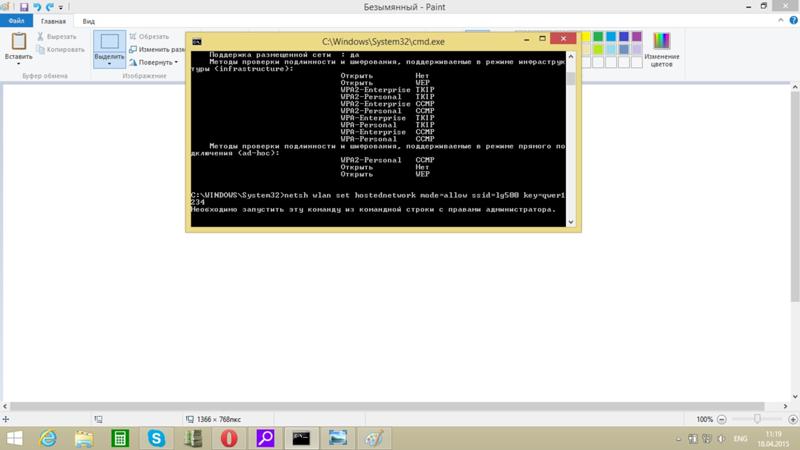The height and width of the screenshot is (450, 800).
Task: Open the purple search taskbar icon
Action: point(265,438)
